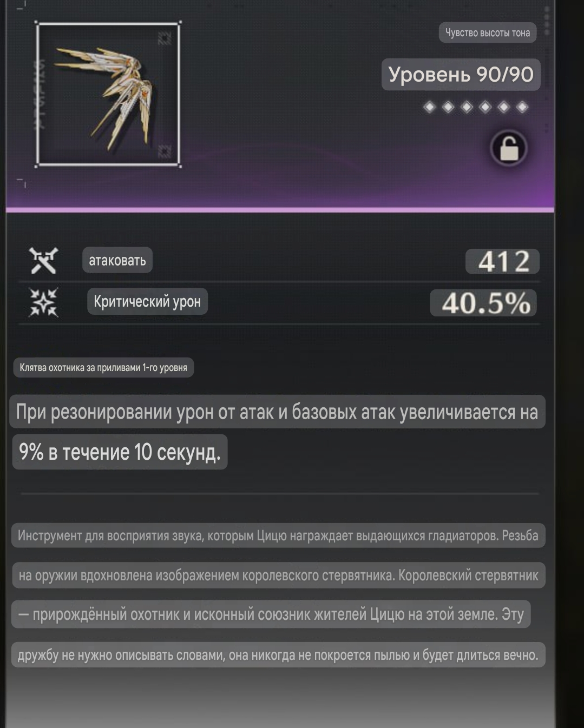Click the last lore line 'дружбу не нужно'

coord(278,655)
